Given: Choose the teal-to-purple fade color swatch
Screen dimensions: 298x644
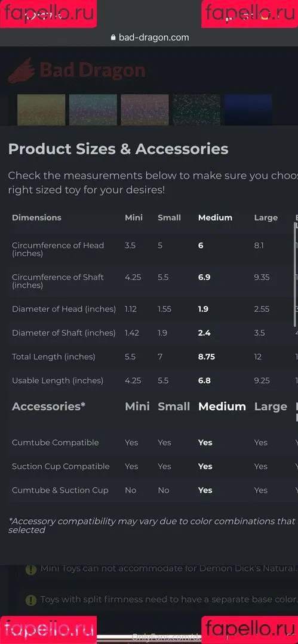Looking at the screenshot, I should point(93,110).
